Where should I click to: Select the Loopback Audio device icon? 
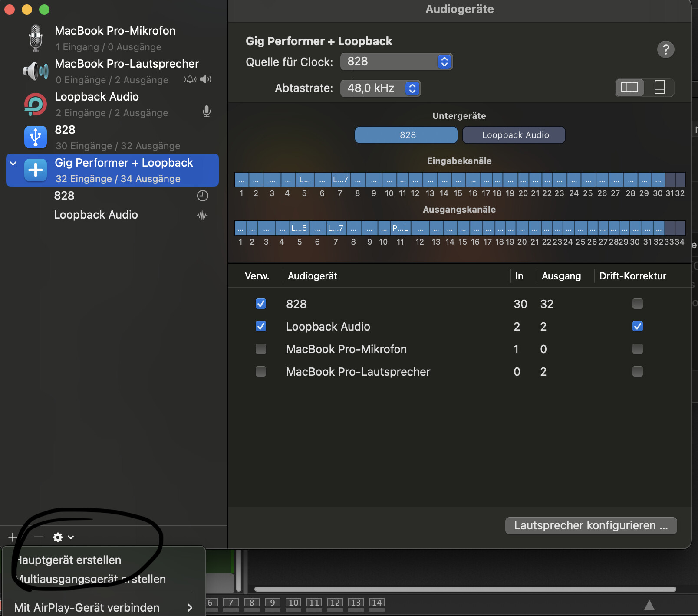tap(36, 105)
